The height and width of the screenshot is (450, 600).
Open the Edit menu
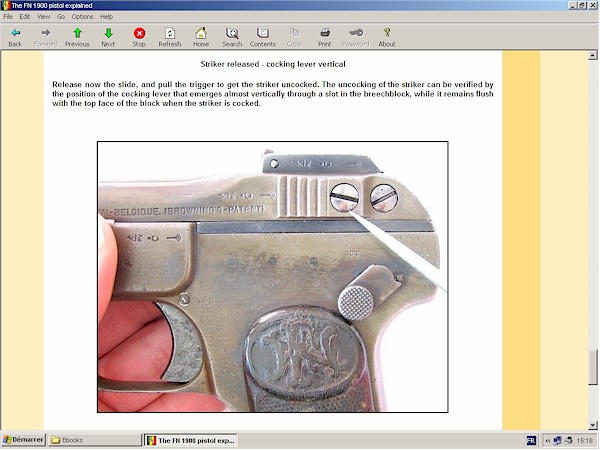[25, 16]
